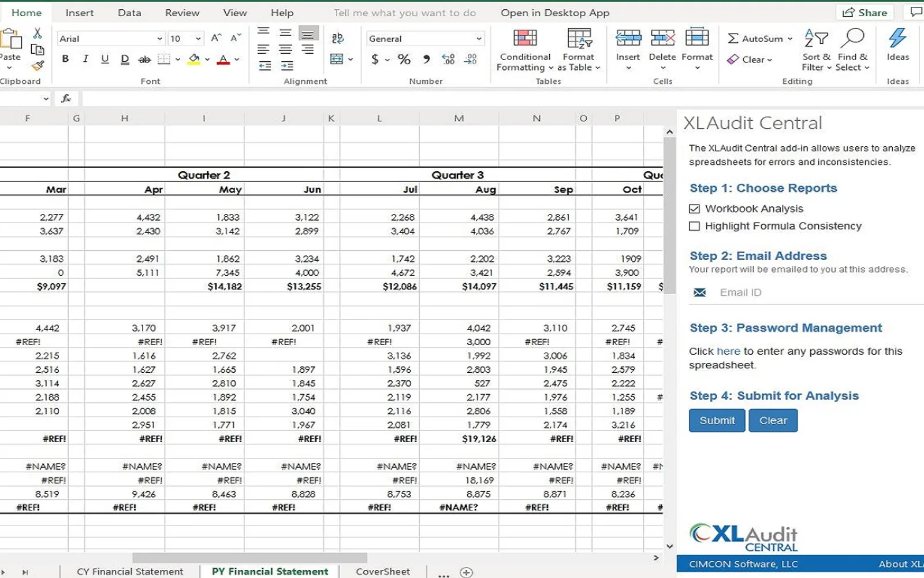Apply percent style number format
Image resolution: width=924 pixels, height=578 pixels.
[404, 59]
